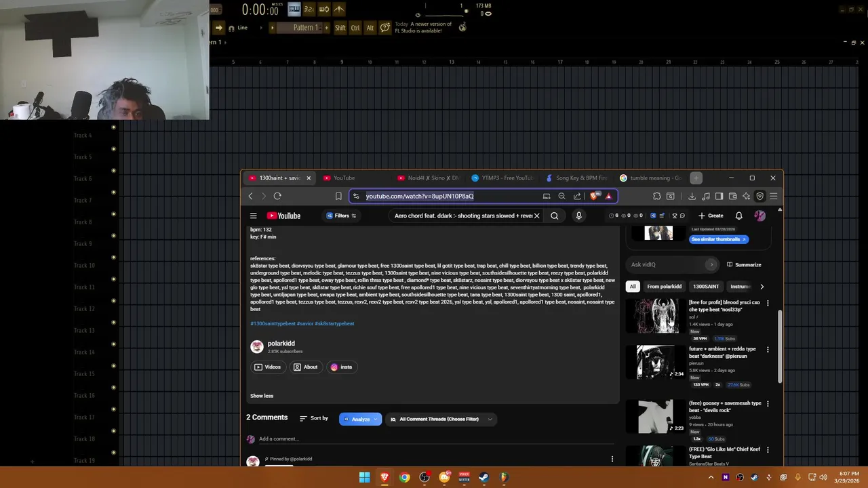This screenshot has width=868, height=488.
Task: Open options for future + ambient video
Action: click(768, 350)
